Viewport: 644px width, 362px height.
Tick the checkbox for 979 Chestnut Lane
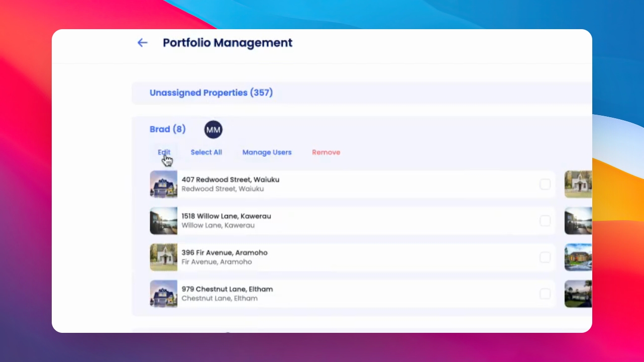tap(545, 294)
